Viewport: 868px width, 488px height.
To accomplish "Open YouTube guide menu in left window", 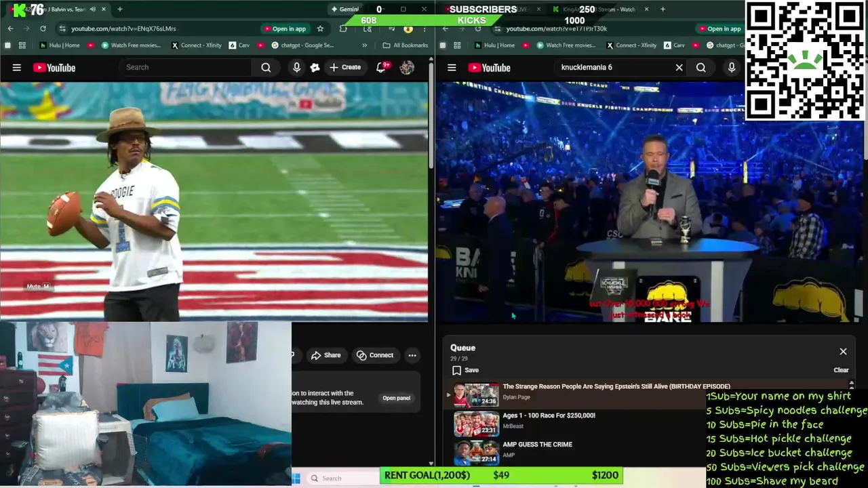I will point(16,68).
